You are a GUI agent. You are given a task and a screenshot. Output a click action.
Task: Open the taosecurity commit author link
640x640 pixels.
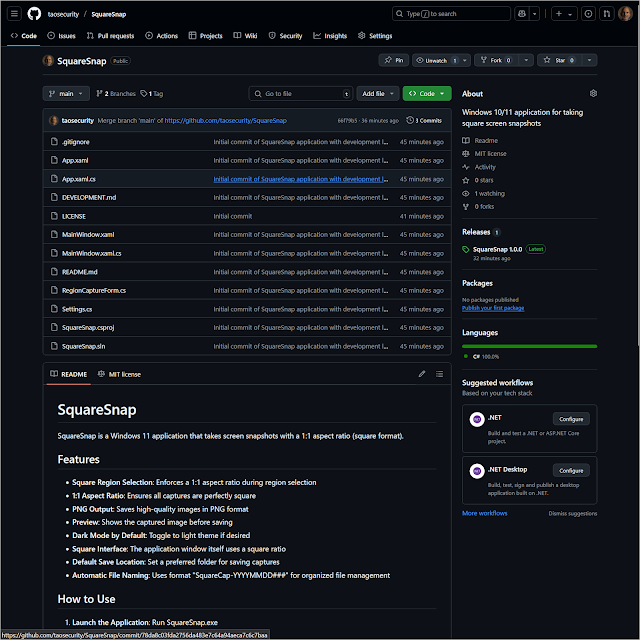78,120
